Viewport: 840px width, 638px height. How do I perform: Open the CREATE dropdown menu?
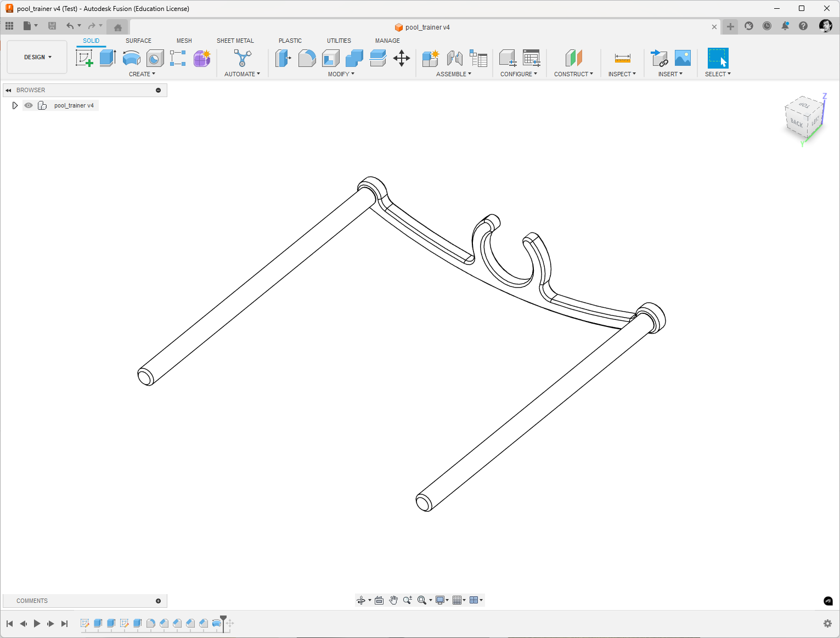(x=142, y=74)
